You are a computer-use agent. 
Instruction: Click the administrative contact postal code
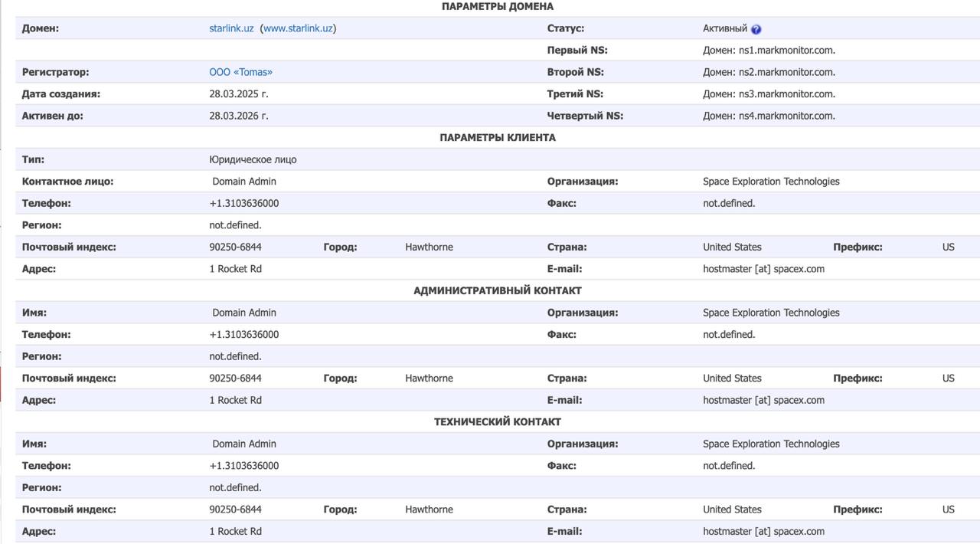point(235,379)
